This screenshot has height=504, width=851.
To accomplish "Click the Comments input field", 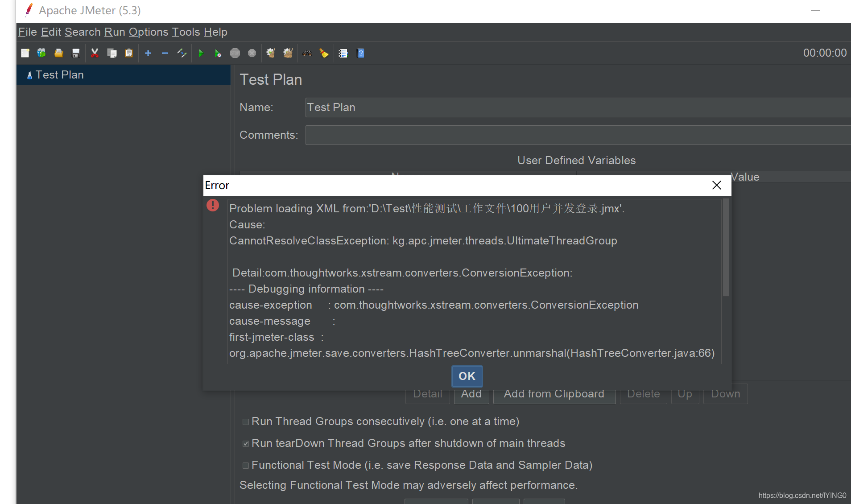I will [578, 135].
